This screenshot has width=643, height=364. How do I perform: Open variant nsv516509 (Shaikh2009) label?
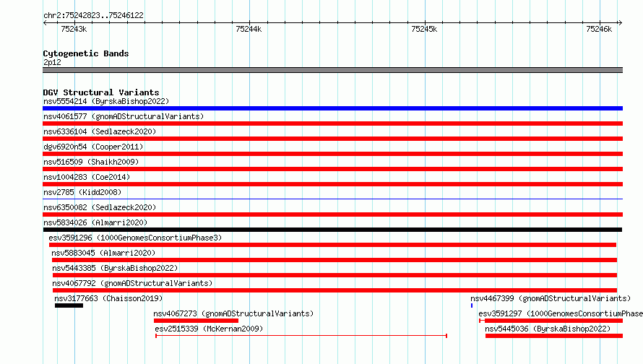(x=91, y=162)
